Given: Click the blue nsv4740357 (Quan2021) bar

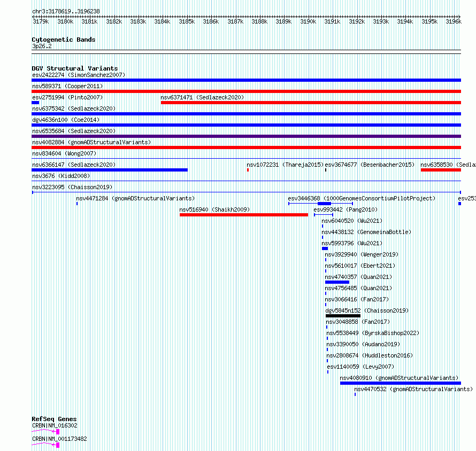Looking at the screenshot, I should point(337,282).
